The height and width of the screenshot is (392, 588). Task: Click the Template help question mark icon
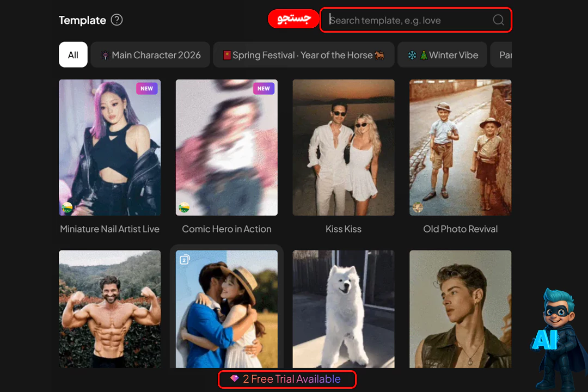point(117,20)
